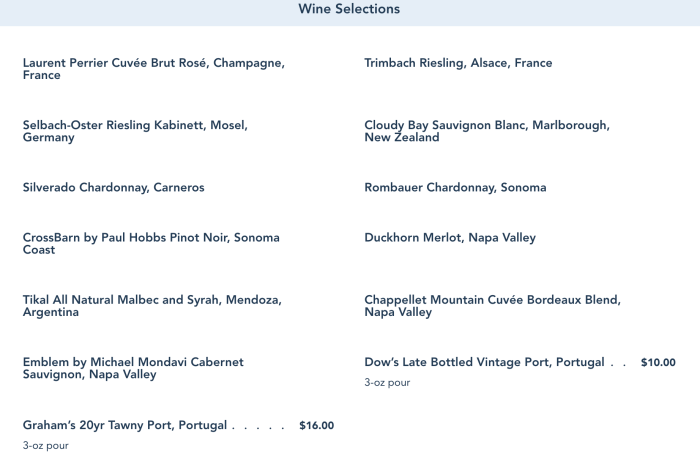Viewport: 700px width, 461px height.
Task: Click the $10.00 price
Action: 658,363
